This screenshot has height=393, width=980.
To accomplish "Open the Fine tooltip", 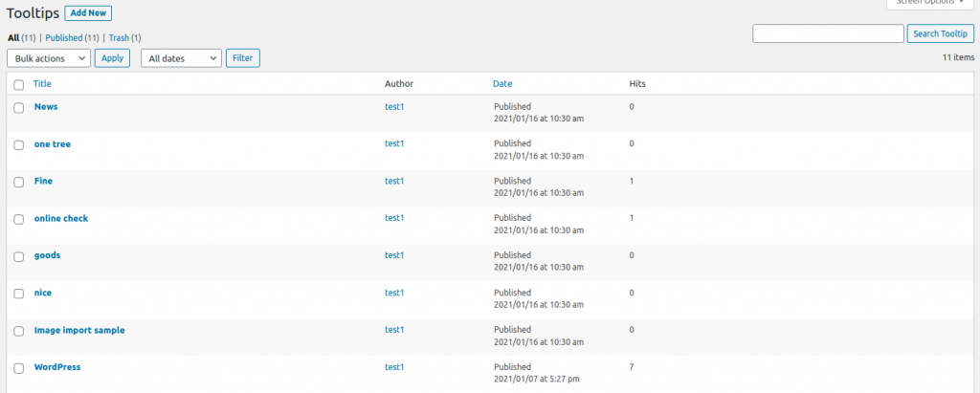I will [x=43, y=181].
